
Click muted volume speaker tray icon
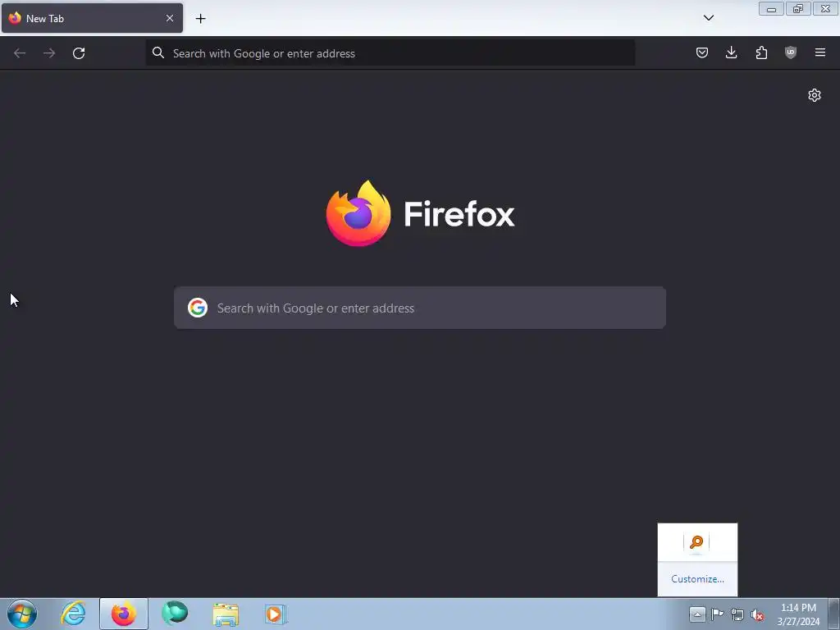pos(757,615)
